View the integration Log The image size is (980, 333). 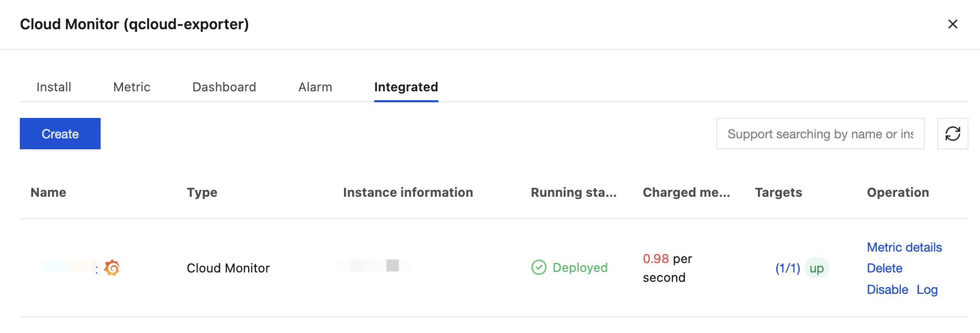(x=927, y=290)
